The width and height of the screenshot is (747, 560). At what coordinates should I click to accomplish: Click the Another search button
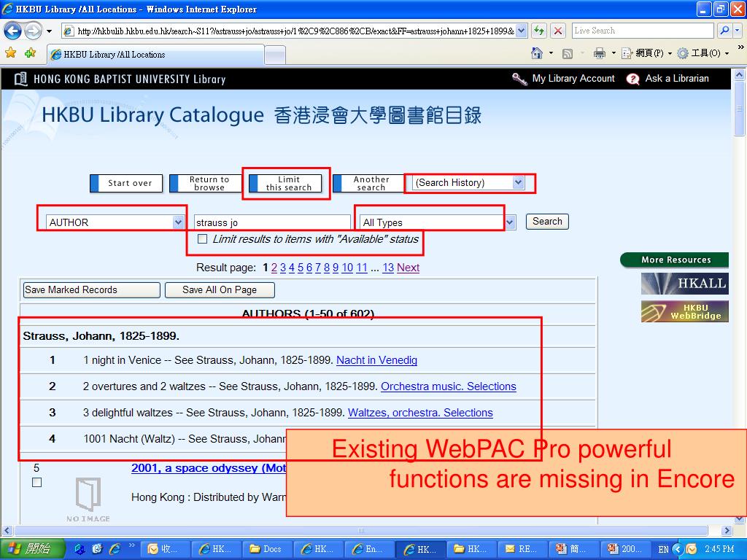368,183
